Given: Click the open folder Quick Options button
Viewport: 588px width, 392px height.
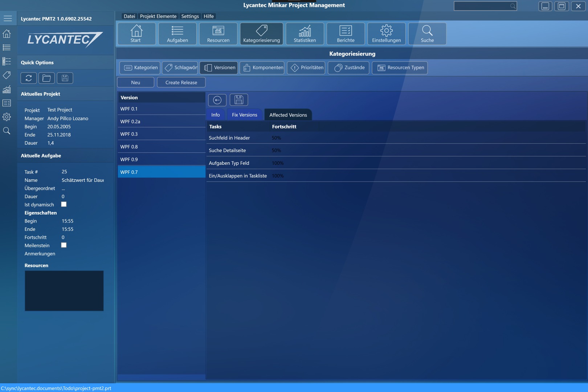Looking at the screenshot, I should (x=46, y=78).
